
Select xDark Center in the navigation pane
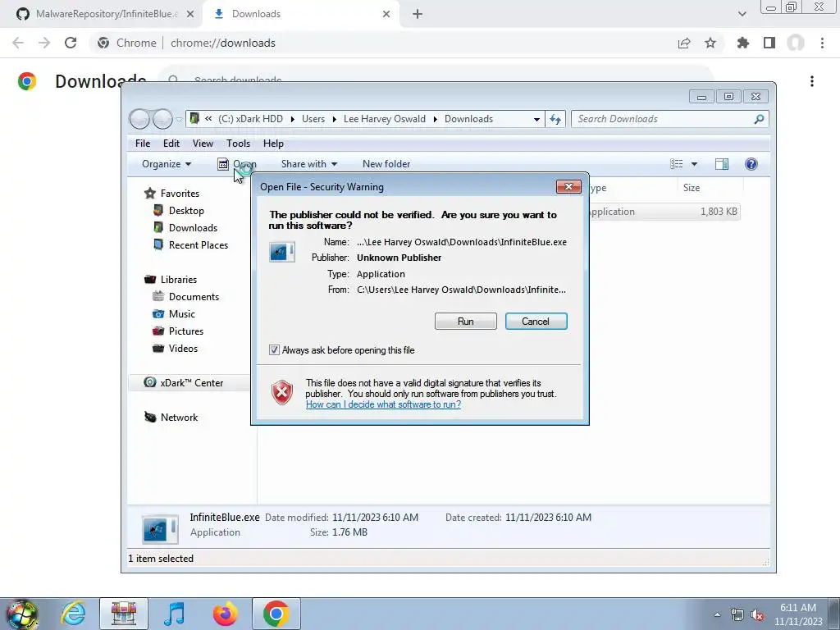(191, 383)
